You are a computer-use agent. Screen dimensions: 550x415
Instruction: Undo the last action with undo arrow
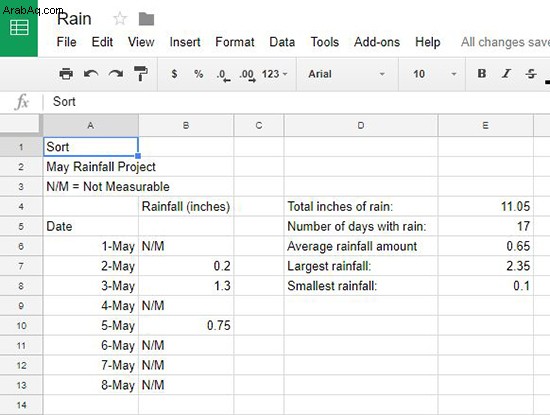91,74
